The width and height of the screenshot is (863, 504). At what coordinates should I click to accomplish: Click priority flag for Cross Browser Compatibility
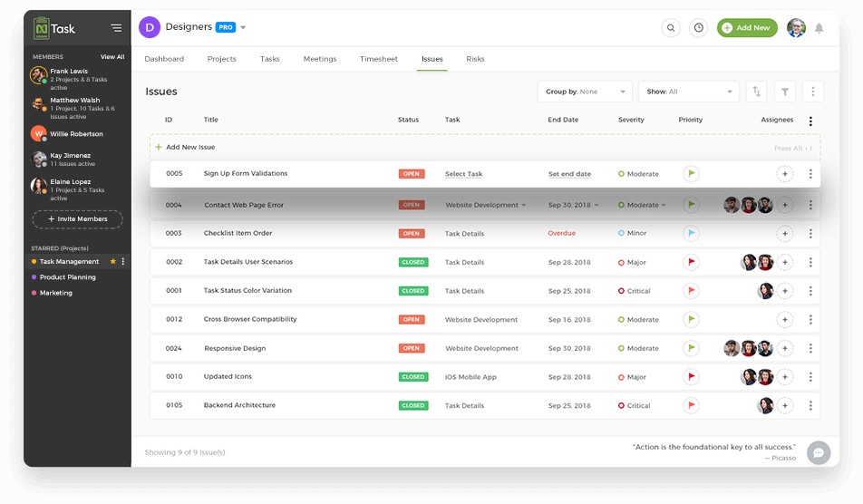(x=692, y=319)
